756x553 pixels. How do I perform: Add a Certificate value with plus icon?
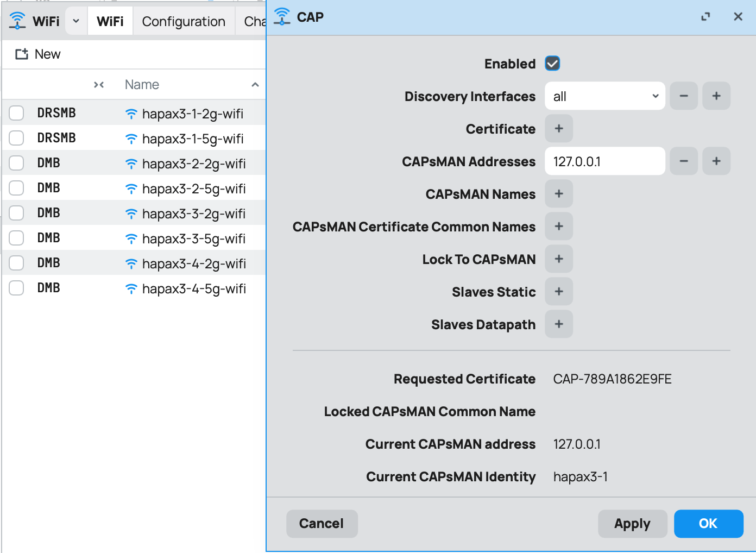tap(558, 129)
